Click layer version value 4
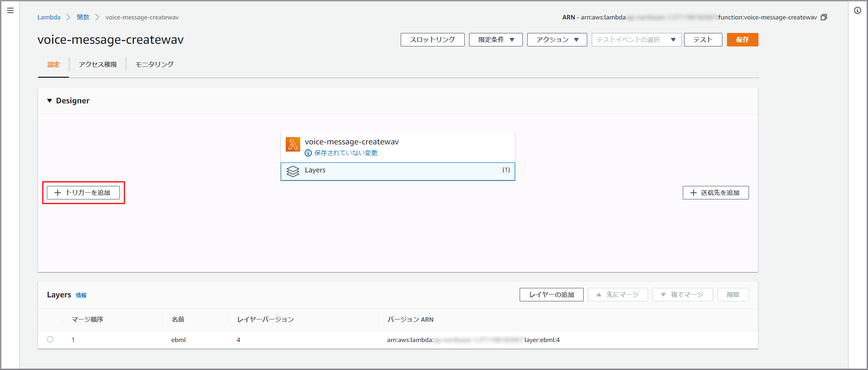Screen dimensions: 868x370 point(238,340)
